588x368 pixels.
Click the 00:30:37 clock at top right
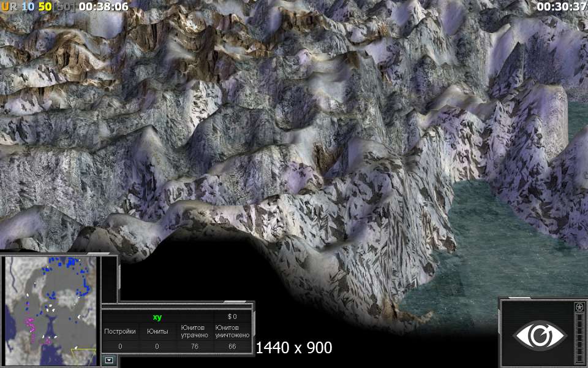562,6
